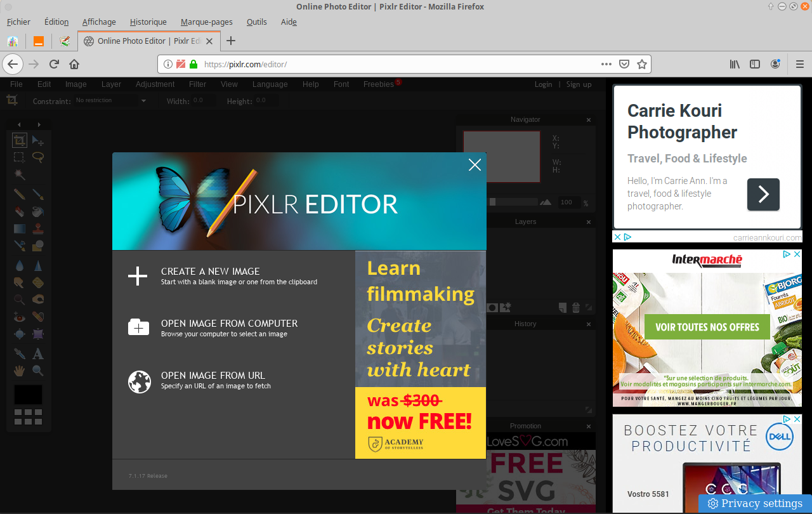Select the Pinch tool

38,333
